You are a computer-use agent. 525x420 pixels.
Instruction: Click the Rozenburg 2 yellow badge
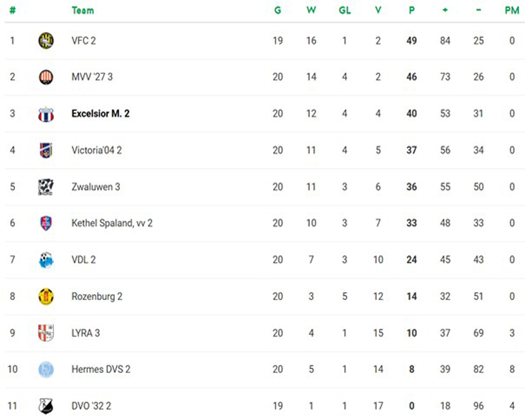pyautogui.click(x=46, y=297)
